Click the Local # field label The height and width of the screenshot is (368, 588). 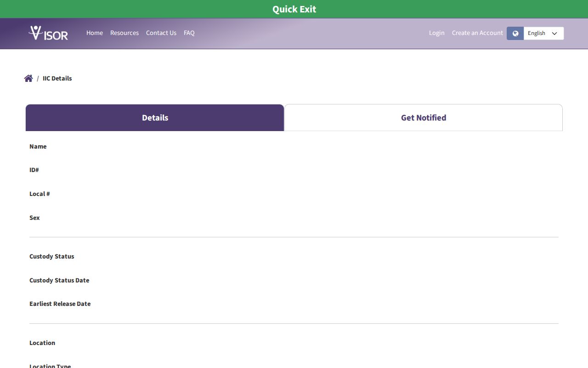[x=40, y=194]
